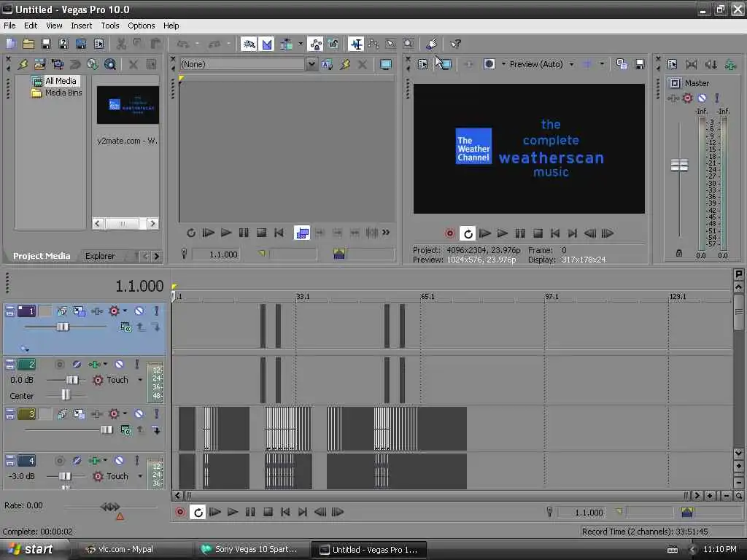The height and width of the screenshot is (560, 747).
Task: Invert track 4 phase icon
Action: [x=77, y=461]
